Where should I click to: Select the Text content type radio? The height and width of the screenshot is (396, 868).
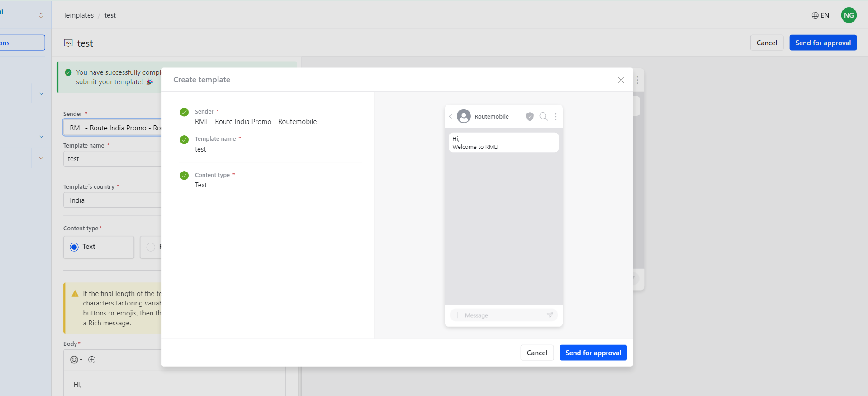pos(74,247)
